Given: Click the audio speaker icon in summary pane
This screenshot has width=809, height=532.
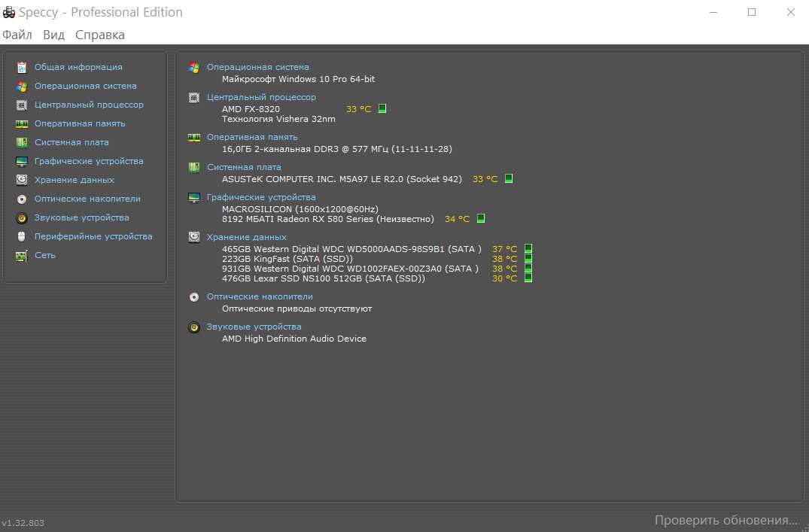Looking at the screenshot, I should pos(194,327).
